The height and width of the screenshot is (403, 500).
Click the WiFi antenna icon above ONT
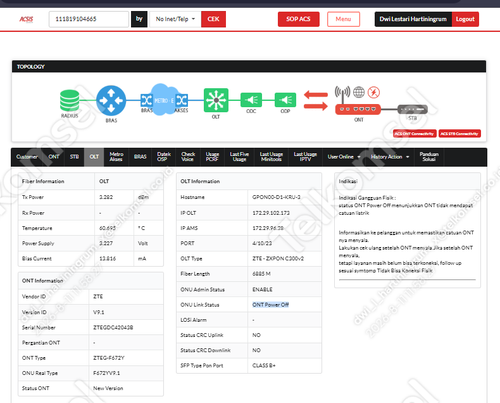tap(342, 94)
